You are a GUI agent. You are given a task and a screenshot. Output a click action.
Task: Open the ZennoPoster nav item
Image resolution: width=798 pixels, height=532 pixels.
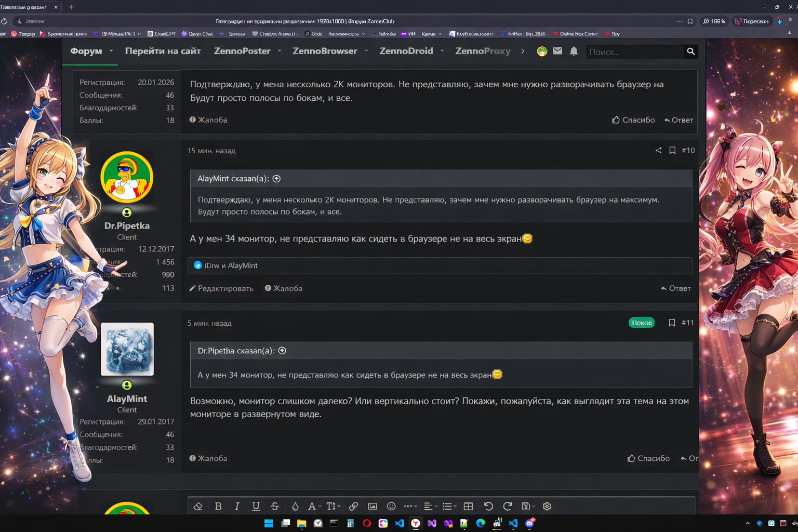(242, 51)
